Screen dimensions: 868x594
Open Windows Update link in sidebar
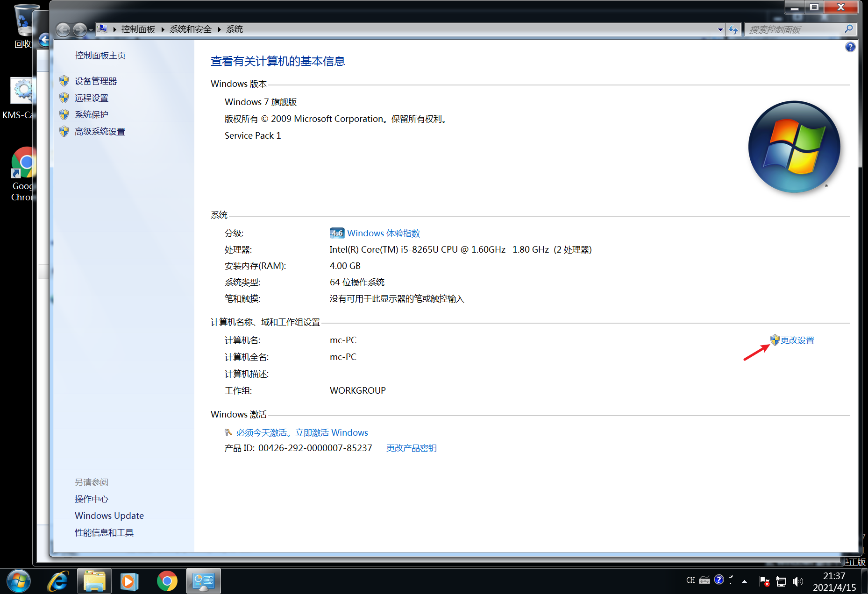coord(109,516)
